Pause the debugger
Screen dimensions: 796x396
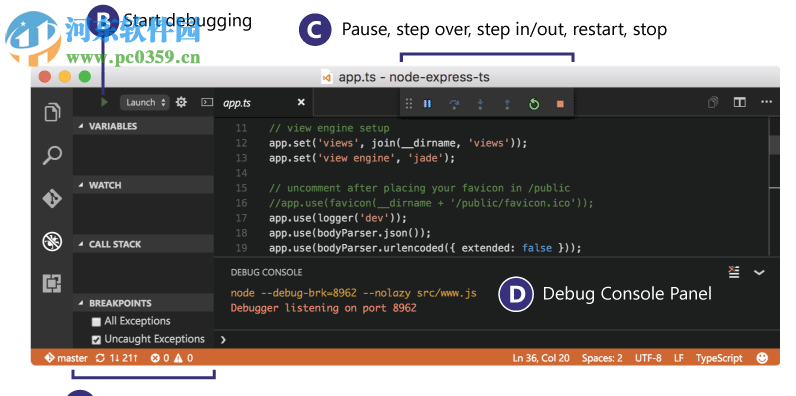[427, 104]
